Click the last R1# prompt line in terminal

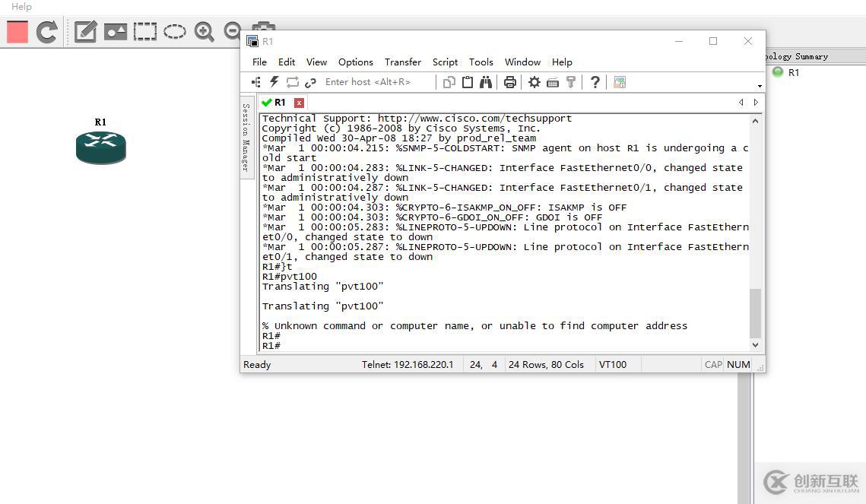point(271,346)
